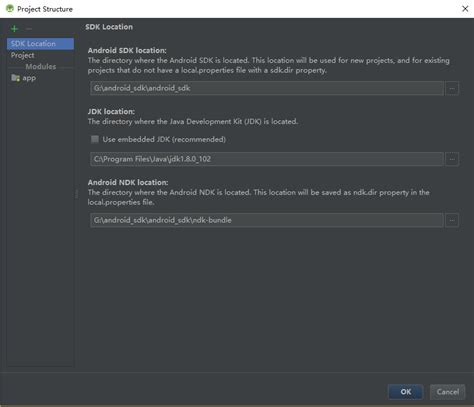474x407 pixels.
Task: Browse for Android NDK location folder
Action: pyautogui.click(x=452, y=220)
